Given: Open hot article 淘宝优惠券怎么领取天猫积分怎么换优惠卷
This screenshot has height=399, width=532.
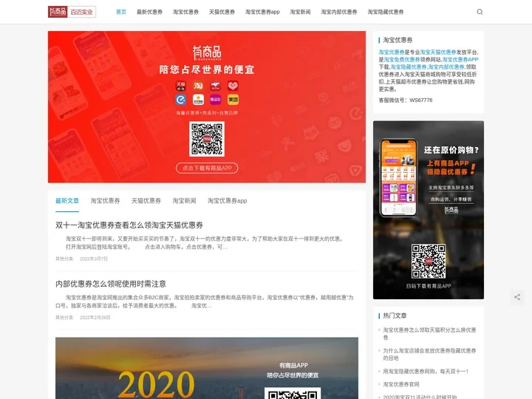Looking at the screenshot, I should click(x=429, y=333).
